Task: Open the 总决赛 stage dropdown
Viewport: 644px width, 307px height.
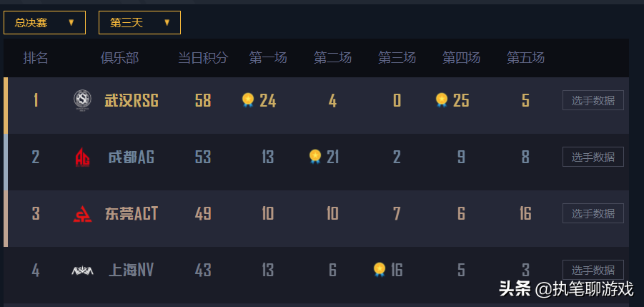Action: click(44, 23)
